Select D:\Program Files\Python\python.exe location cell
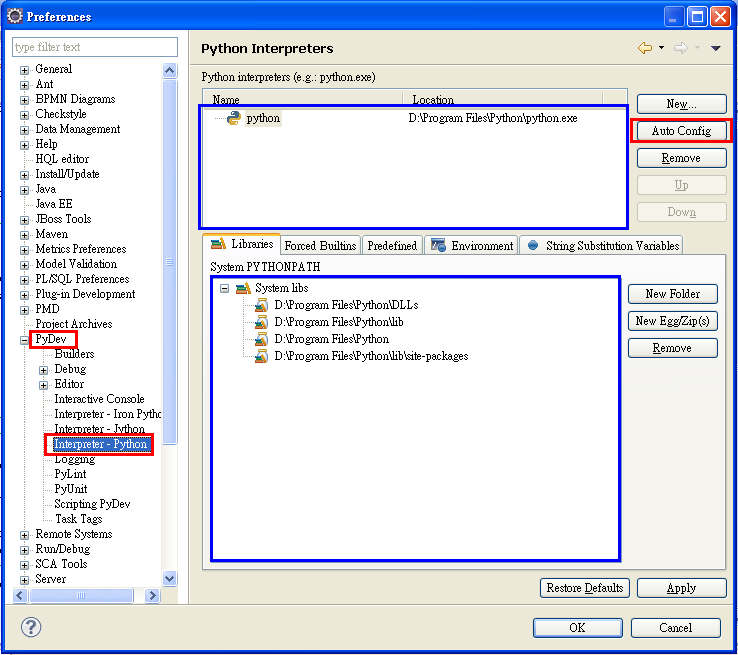This screenshot has width=738, height=655. 493,118
